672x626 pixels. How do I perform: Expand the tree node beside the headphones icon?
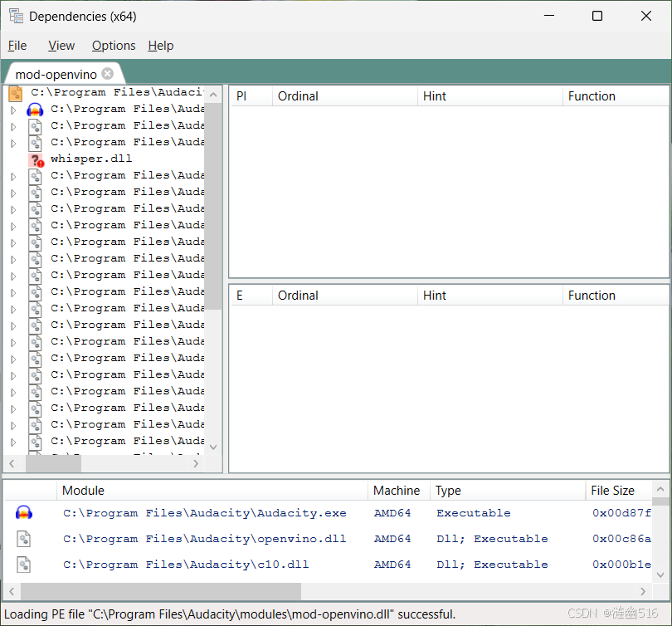(13, 110)
